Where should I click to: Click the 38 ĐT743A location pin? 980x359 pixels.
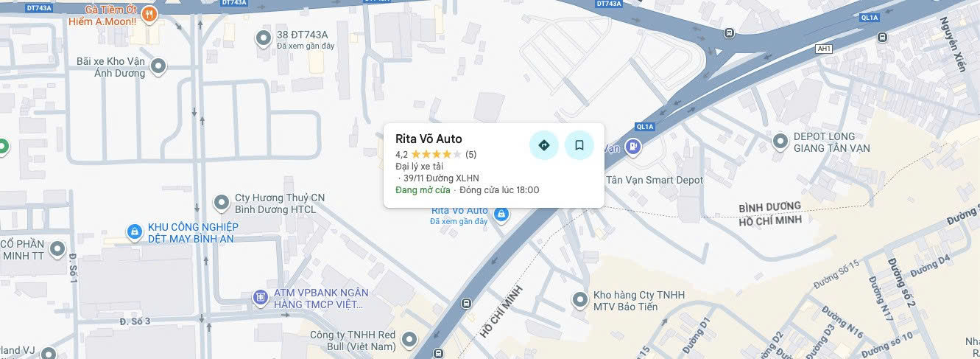264,38
